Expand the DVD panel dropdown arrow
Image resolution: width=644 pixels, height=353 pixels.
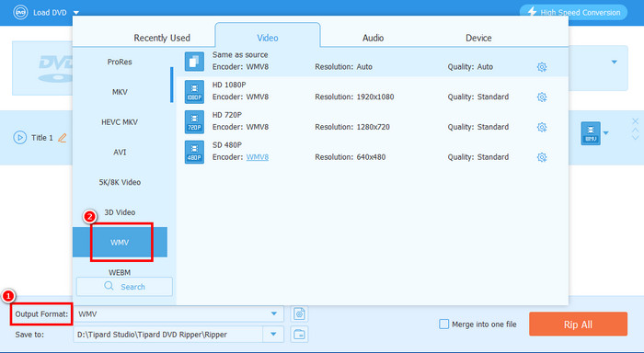pos(614,62)
